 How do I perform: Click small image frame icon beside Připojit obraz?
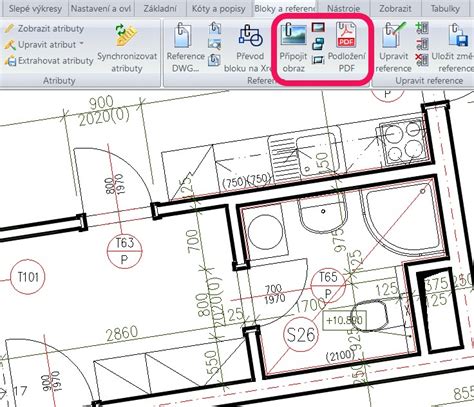318,27
